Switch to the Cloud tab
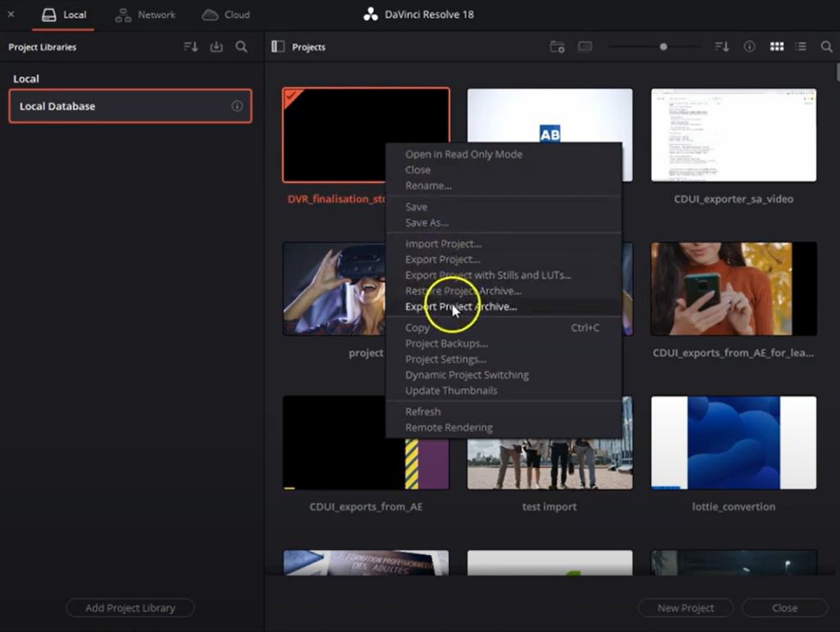Screen dimensions: 840x632 pyautogui.click(x=226, y=15)
